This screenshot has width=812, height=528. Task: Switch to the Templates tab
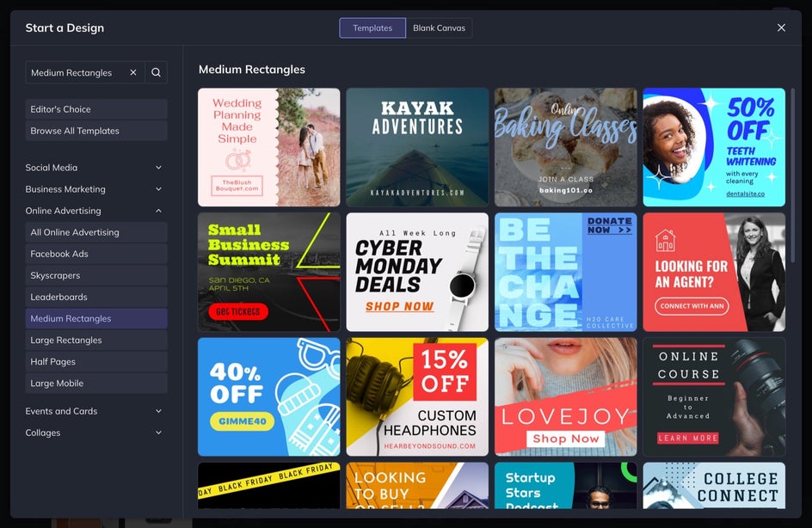coord(372,28)
